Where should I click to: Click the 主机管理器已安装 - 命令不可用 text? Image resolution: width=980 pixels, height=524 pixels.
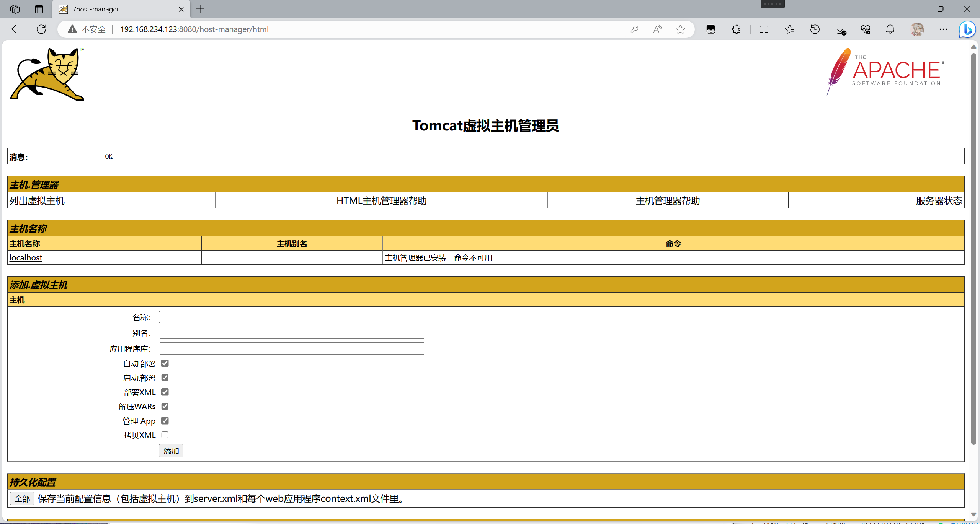pos(439,258)
